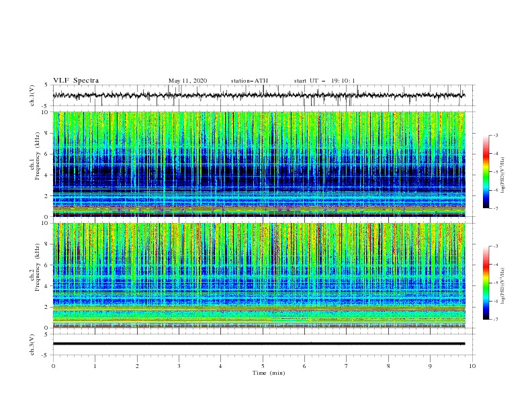The height and width of the screenshot is (411, 532).
Task: Click the '-7' label on ch.2 color bar
Action: point(495,320)
